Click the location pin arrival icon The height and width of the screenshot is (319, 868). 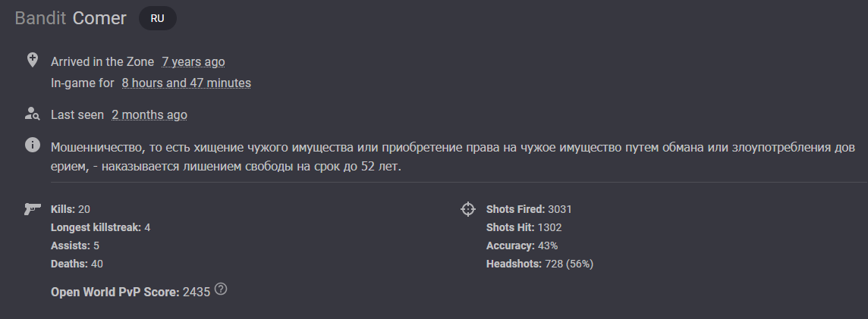point(32,60)
